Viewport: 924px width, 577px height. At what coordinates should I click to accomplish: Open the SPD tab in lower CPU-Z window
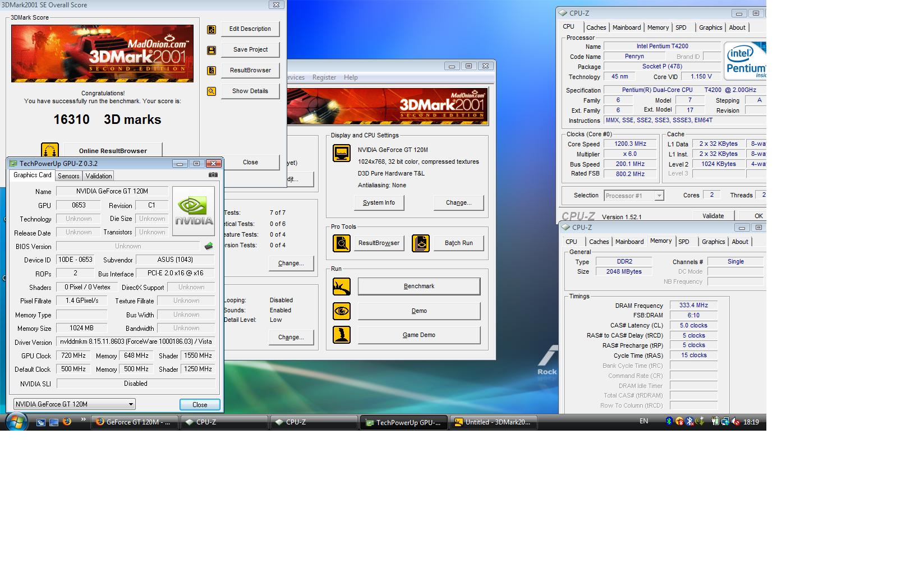tap(684, 242)
